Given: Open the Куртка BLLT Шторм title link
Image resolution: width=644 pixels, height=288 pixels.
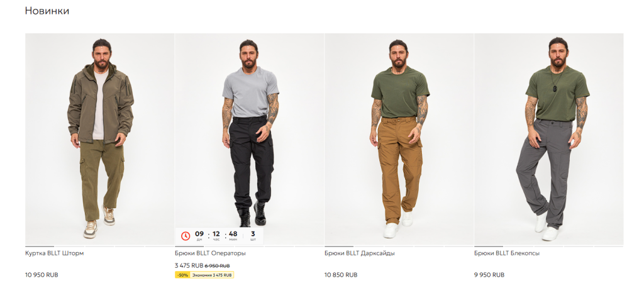Looking at the screenshot, I should (54, 253).
